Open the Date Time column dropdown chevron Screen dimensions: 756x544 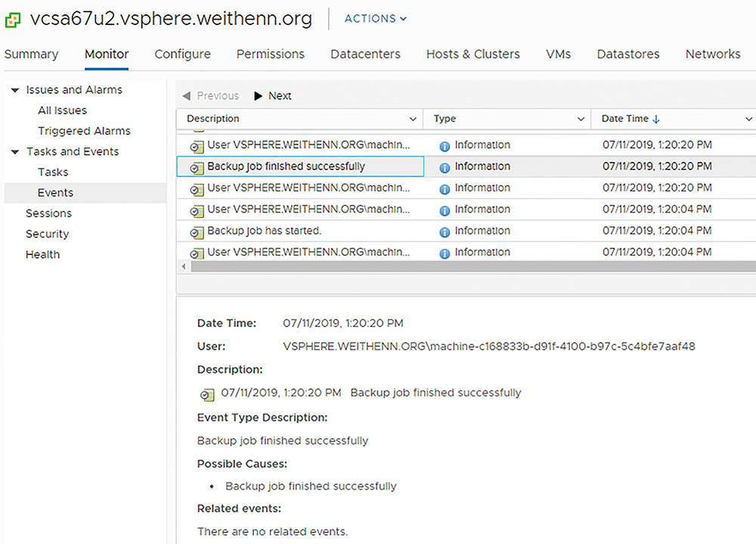pos(748,120)
